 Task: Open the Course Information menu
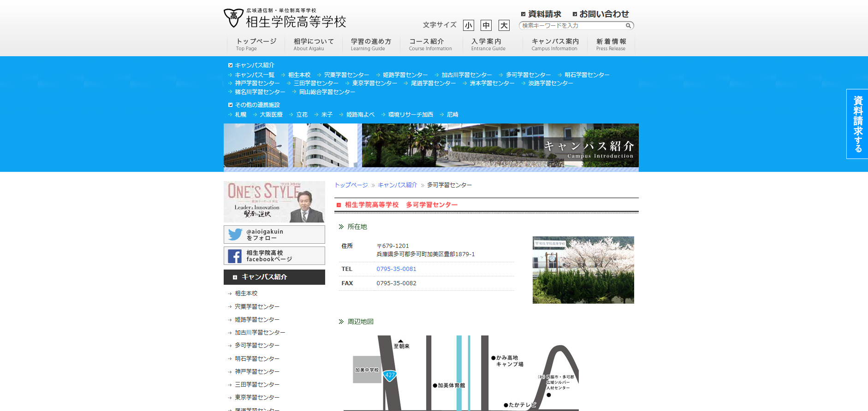tap(430, 44)
